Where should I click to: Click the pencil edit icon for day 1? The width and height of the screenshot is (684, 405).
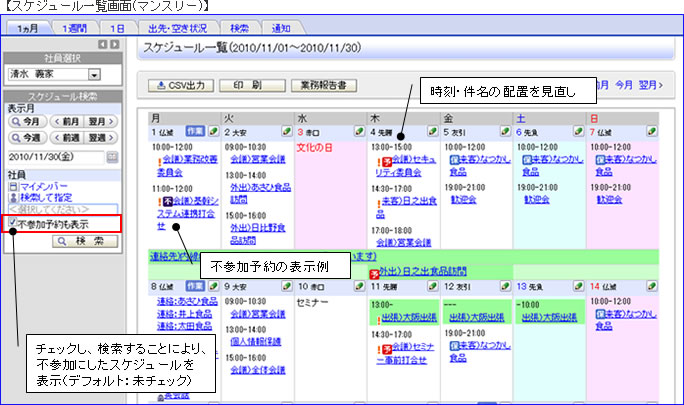coord(213,131)
